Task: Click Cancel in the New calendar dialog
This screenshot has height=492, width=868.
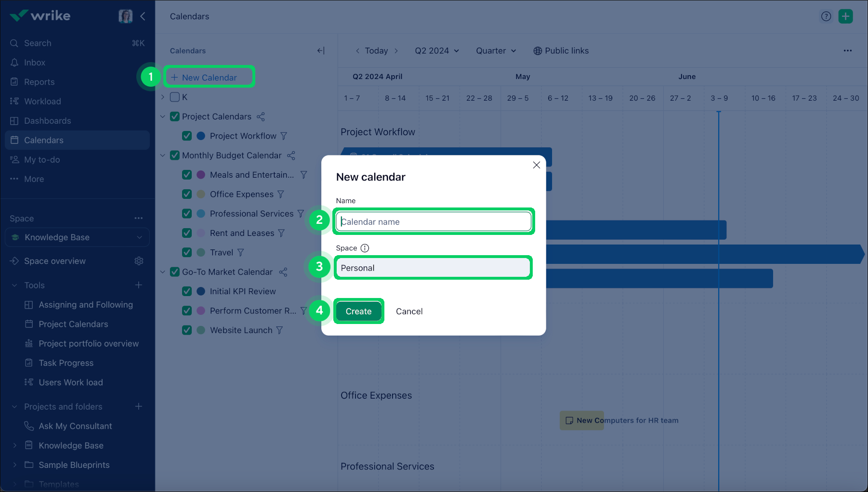Action: pos(409,311)
